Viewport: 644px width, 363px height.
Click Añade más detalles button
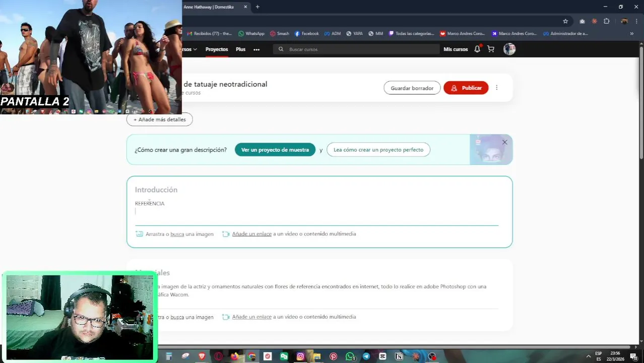tap(160, 119)
